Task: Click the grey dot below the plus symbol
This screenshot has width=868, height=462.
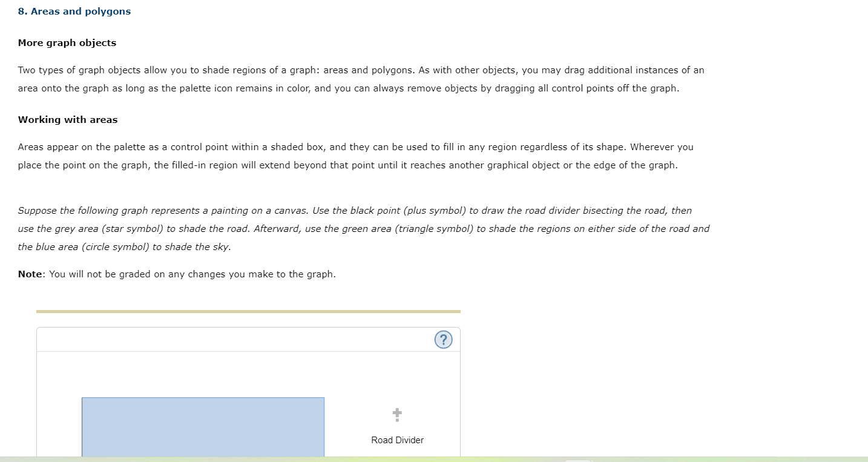Action: click(397, 422)
